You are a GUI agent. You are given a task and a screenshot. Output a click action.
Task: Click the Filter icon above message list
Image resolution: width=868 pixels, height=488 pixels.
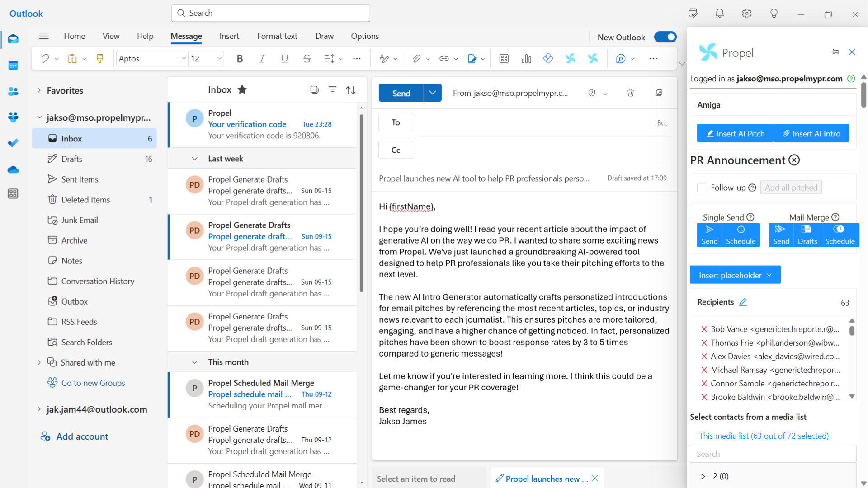tap(332, 89)
